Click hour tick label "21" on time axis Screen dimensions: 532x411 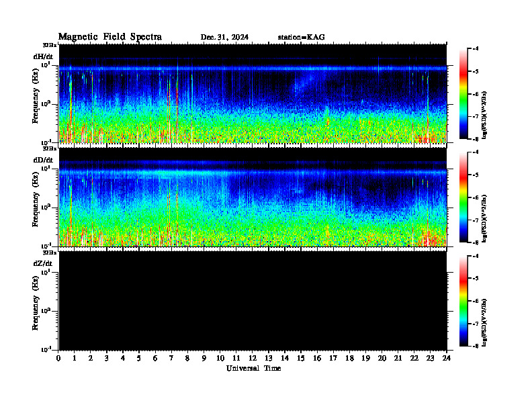(398, 358)
